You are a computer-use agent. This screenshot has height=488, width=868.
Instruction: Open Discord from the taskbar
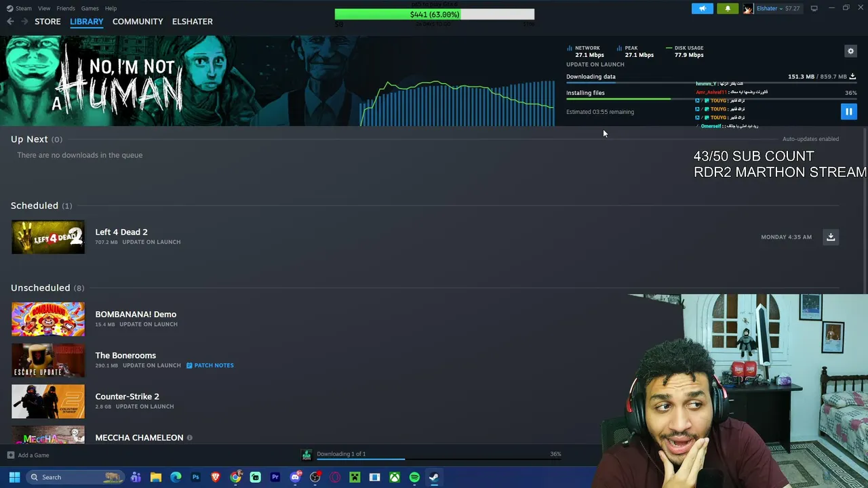[295, 477]
